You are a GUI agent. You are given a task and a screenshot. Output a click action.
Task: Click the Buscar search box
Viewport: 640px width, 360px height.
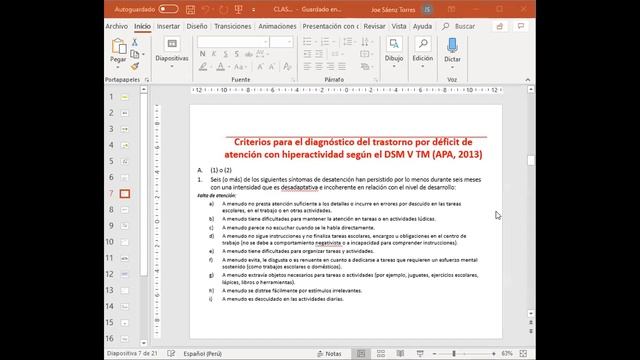click(459, 26)
